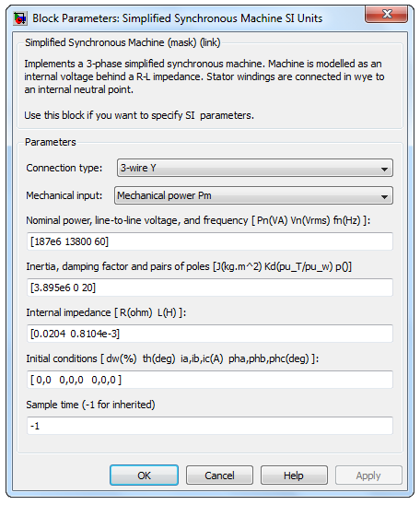Viewport: 420px width, 505px height.
Task: Click the Simplified Synchronous Machine (mask) heading
Action: coord(122,42)
